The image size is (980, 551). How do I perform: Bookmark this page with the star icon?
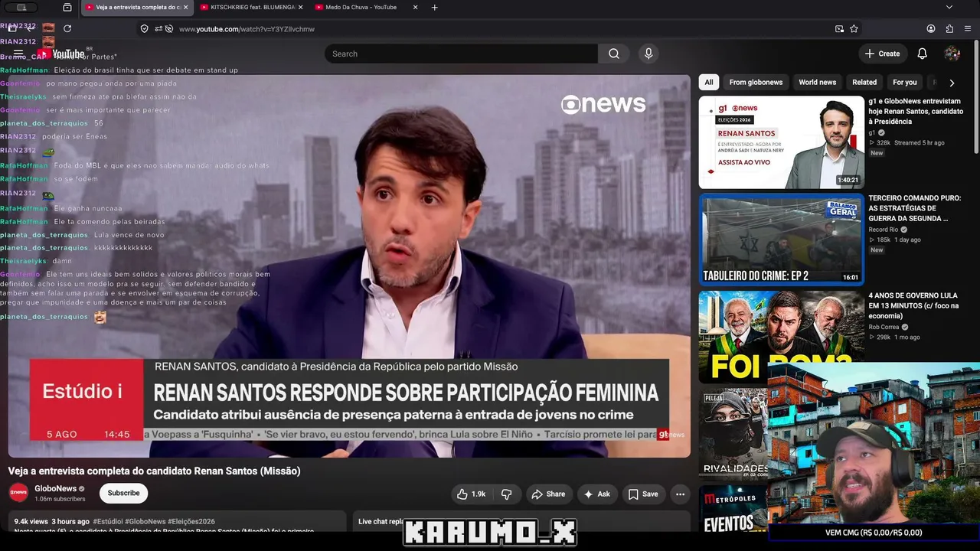(x=854, y=28)
